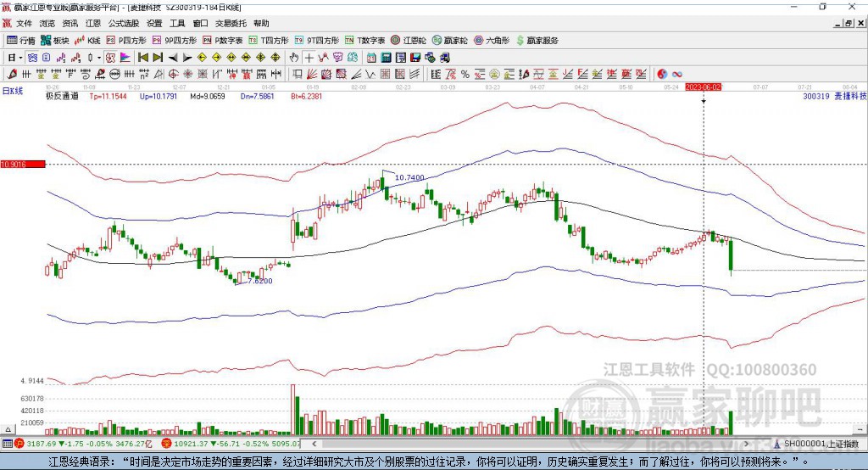Click the down arrow at chart bottom right
This screenshot has height=470, width=868.
(x=860, y=429)
